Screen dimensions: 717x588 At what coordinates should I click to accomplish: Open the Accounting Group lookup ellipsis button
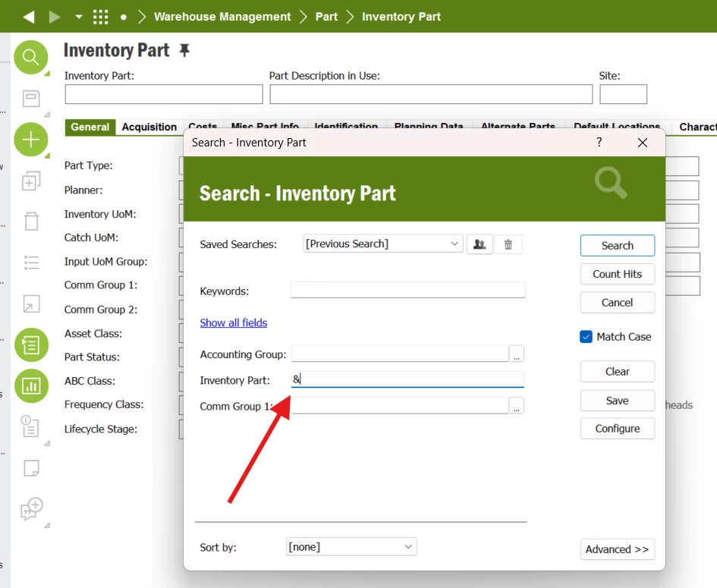coord(517,354)
